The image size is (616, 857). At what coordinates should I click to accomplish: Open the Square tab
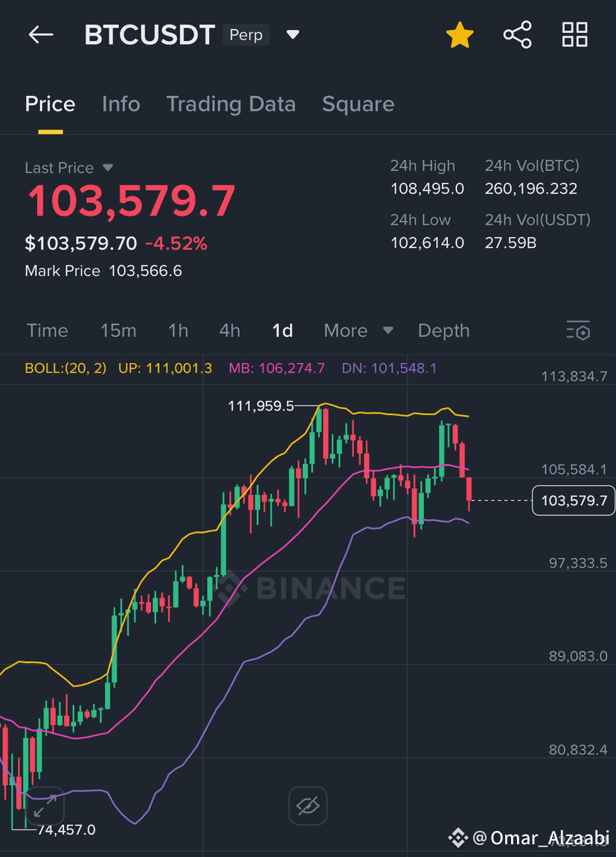click(358, 104)
